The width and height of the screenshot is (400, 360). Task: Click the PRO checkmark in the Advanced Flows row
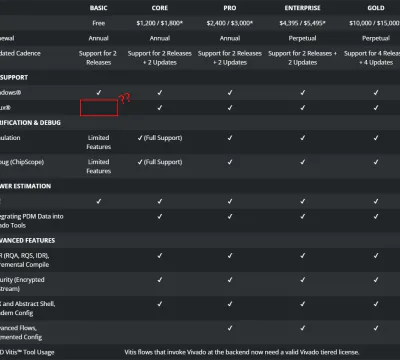tap(230, 328)
